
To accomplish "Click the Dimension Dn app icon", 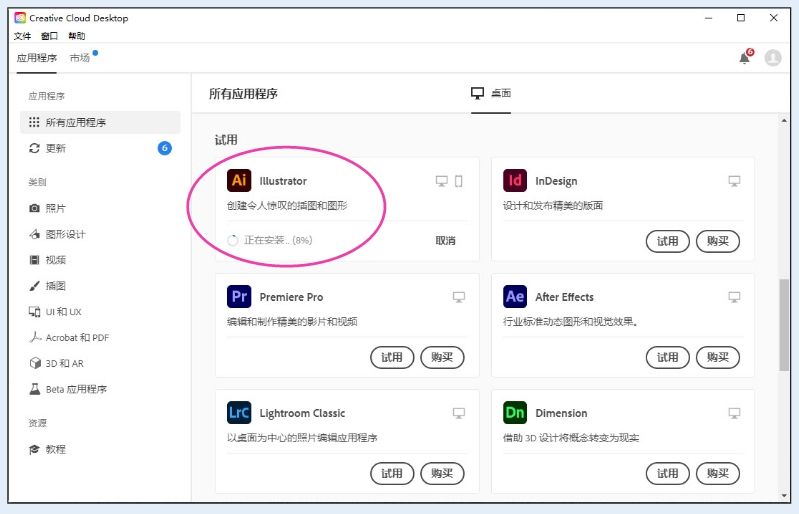I will tap(515, 413).
